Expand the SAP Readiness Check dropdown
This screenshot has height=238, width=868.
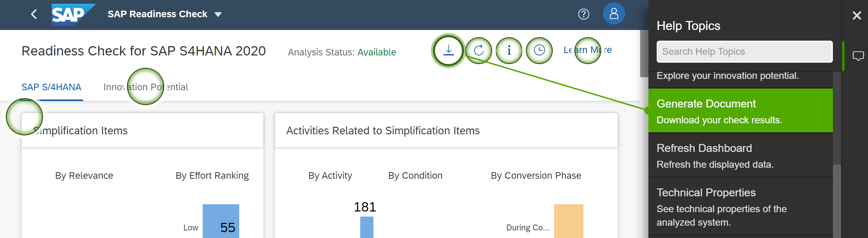218,14
